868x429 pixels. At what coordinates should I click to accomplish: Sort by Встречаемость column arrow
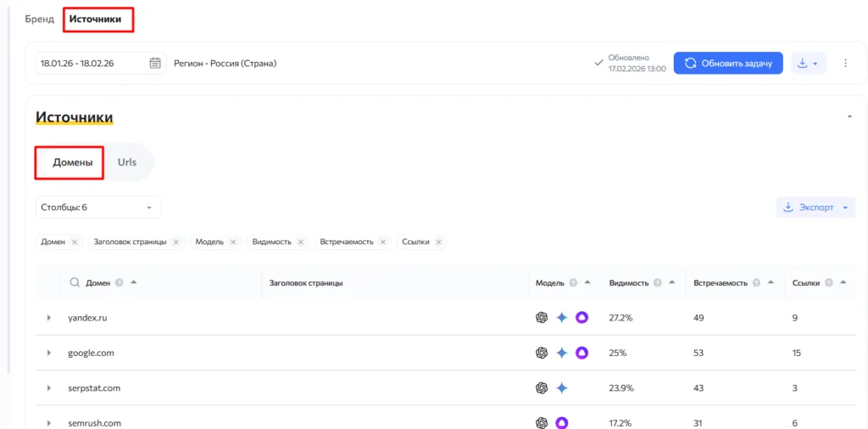pyautogui.click(x=771, y=282)
